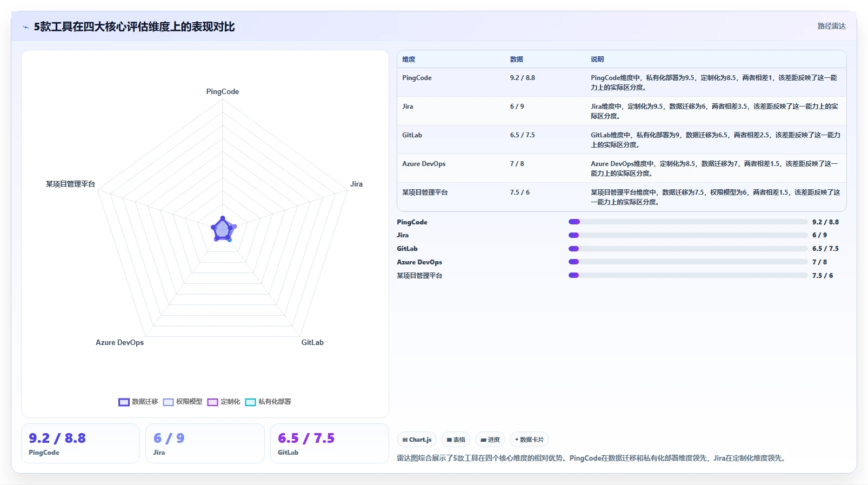Click progress list value 6 / 9
This screenshot has height=485, width=868.
coord(819,235)
